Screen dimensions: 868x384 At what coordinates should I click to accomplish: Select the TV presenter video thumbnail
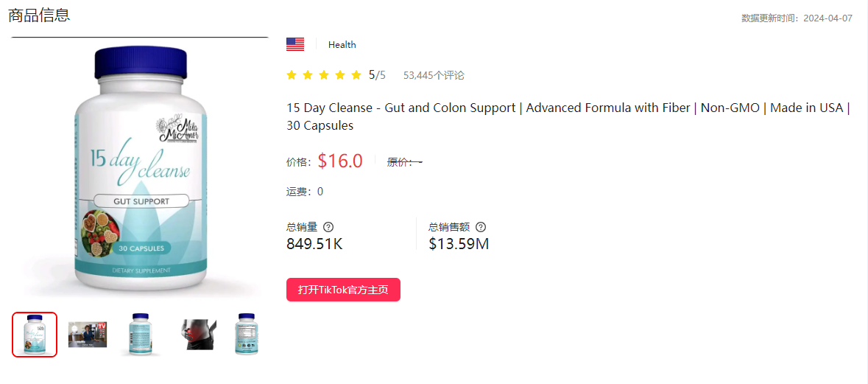pyautogui.click(x=88, y=335)
